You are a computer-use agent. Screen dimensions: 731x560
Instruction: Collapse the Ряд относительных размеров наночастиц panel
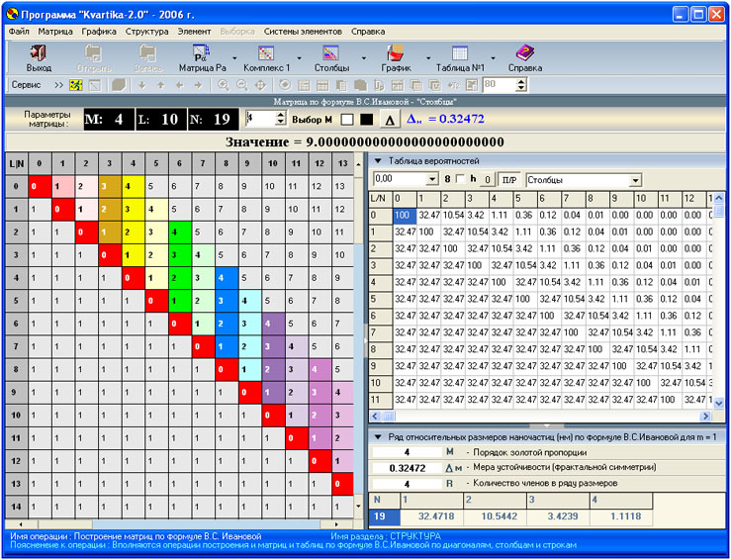[x=379, y=437]
